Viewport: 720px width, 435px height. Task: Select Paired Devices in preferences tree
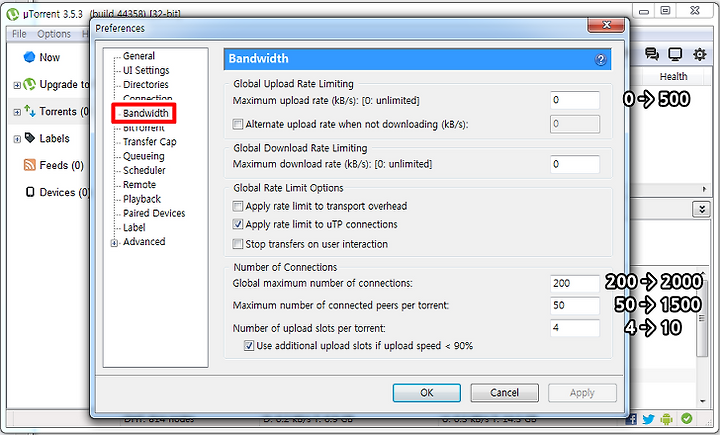pyautogui.click(x=154, y=213)
